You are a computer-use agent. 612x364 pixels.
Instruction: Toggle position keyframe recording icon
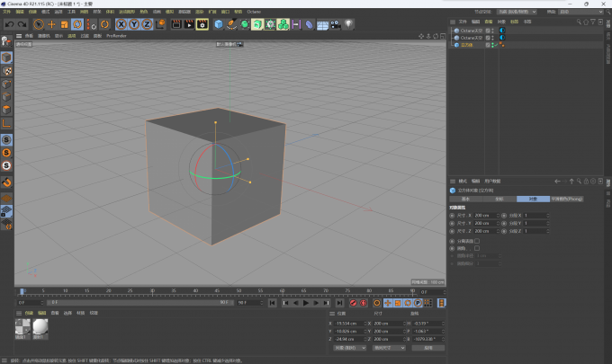[x=388, y=303]
